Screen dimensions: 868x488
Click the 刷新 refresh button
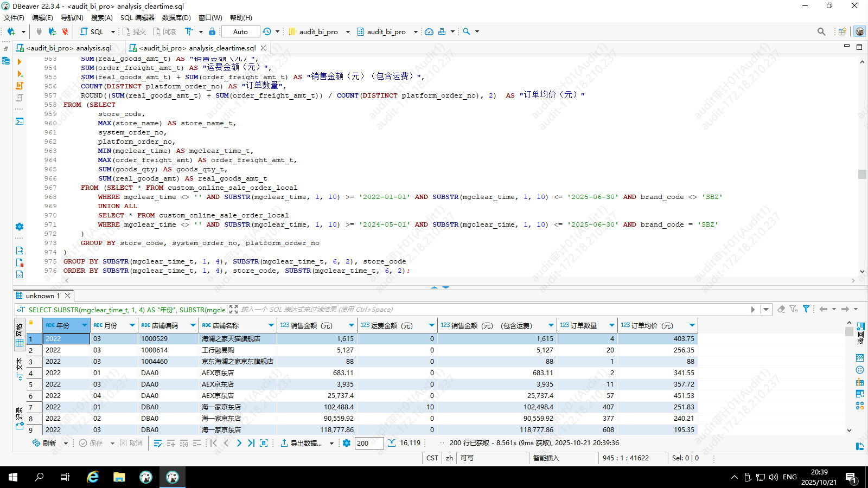pos(44,443)
